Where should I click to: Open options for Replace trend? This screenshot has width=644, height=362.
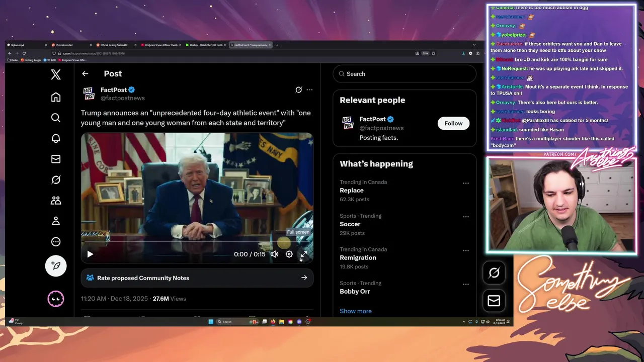click(x=466, y=183)
